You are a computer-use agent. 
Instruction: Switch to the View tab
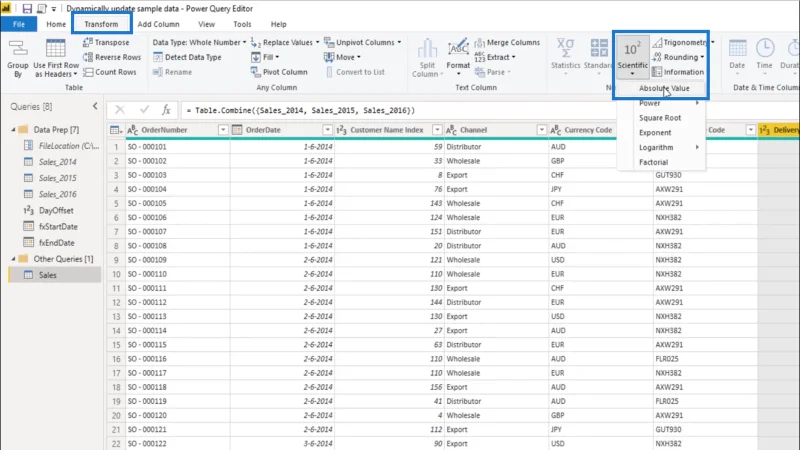coord(206,24)
